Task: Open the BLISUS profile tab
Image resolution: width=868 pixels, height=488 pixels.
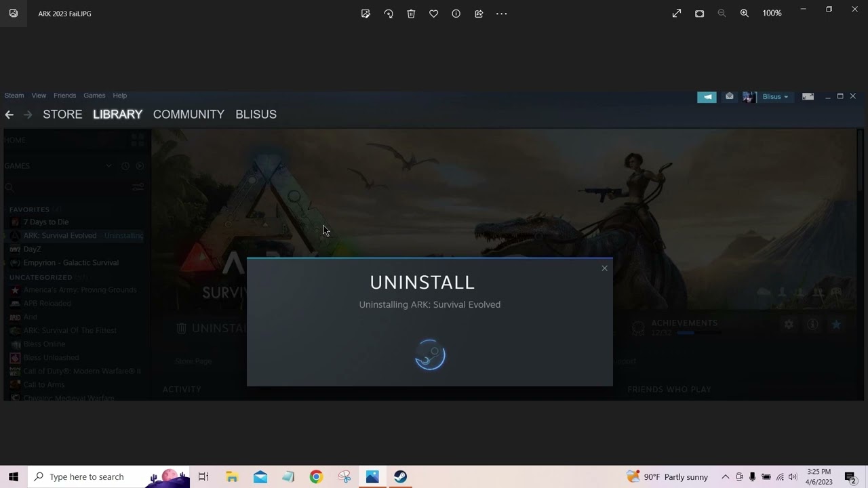Action: pos(256,115)
